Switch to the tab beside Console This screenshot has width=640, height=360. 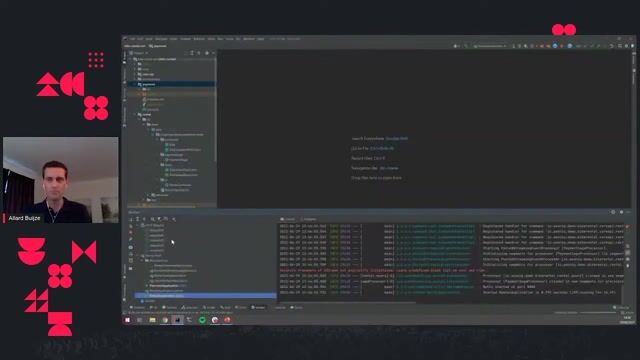pyautogui.click(x=308, y=219)
